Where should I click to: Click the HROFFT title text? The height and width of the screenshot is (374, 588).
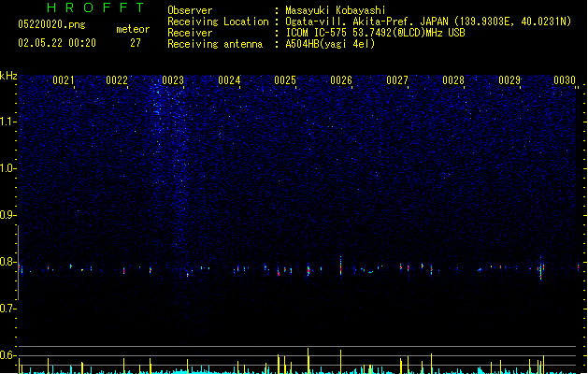[x=95, y=7]
